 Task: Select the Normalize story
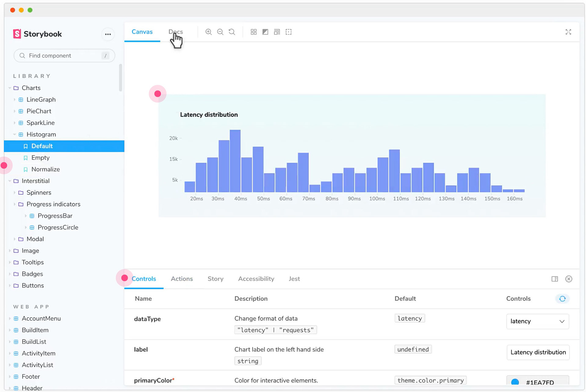[x=45, y=169]
